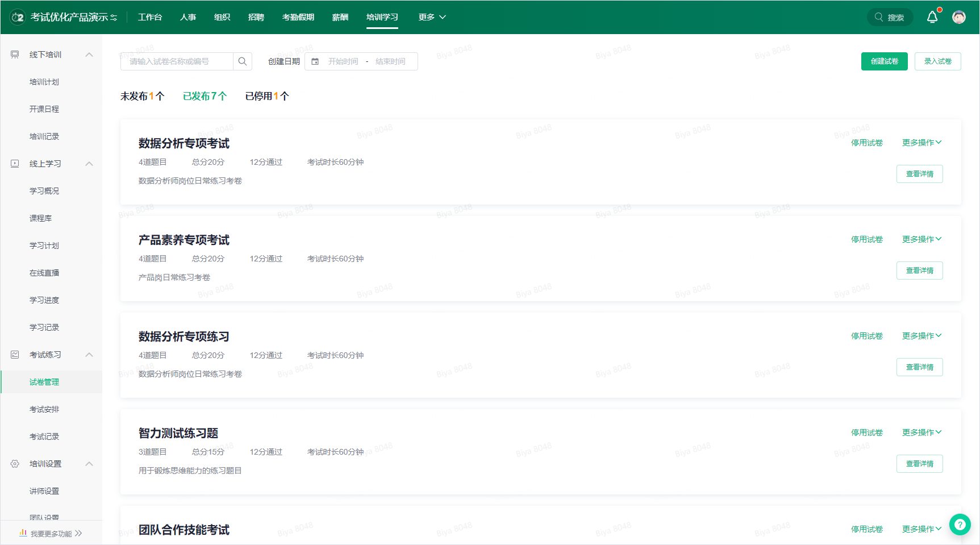Click the company logo icon
This screenshot has width=980, height=545.
18,17
